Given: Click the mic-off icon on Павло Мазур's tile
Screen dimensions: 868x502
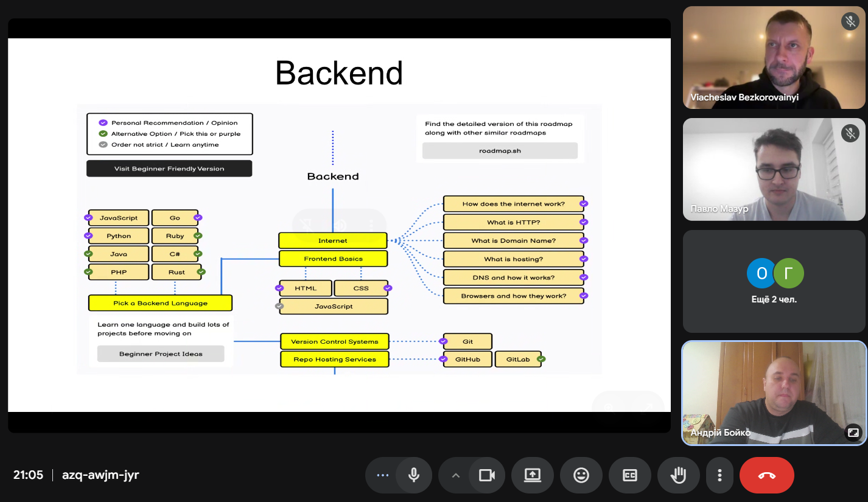Looking at the screenshot, I should tap(849, 133).
